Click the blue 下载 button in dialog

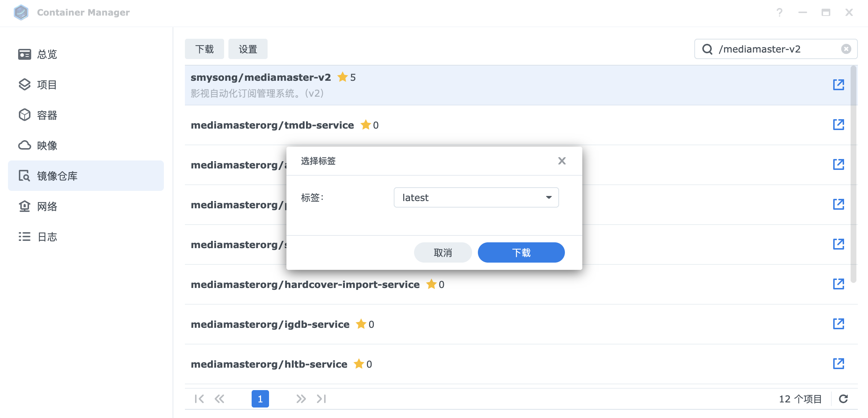521,252
